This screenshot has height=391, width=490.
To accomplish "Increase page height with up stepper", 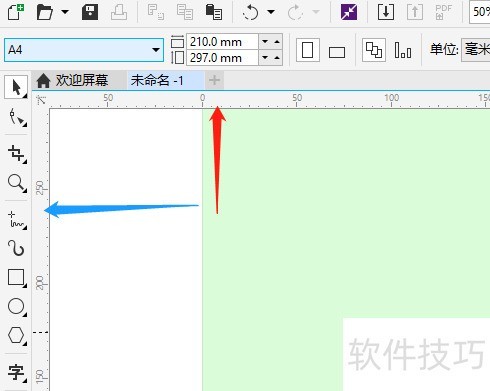I will [277, 58].
